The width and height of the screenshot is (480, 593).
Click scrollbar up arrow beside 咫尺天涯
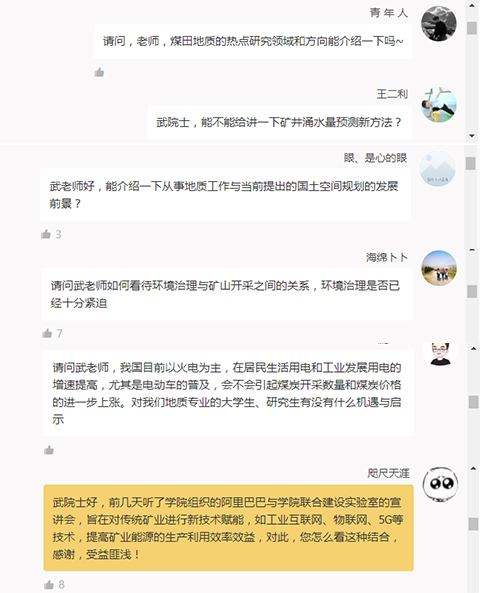[x=473, y=468]
